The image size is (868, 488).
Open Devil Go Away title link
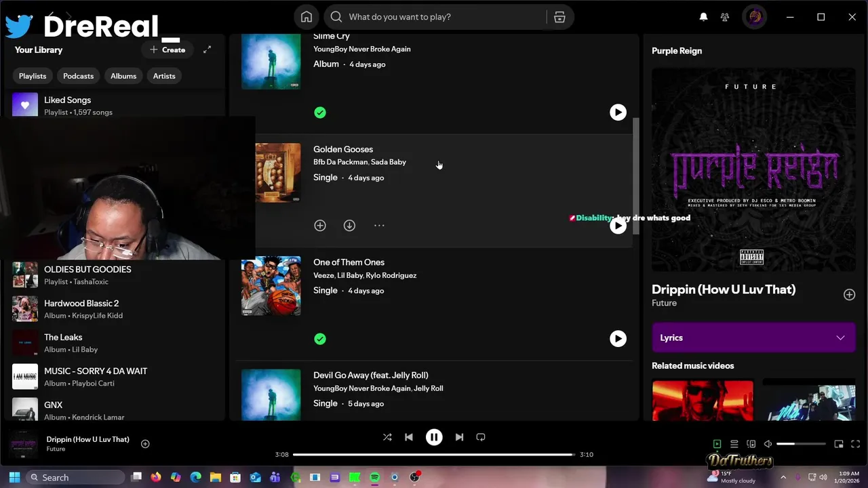(371, 375)
